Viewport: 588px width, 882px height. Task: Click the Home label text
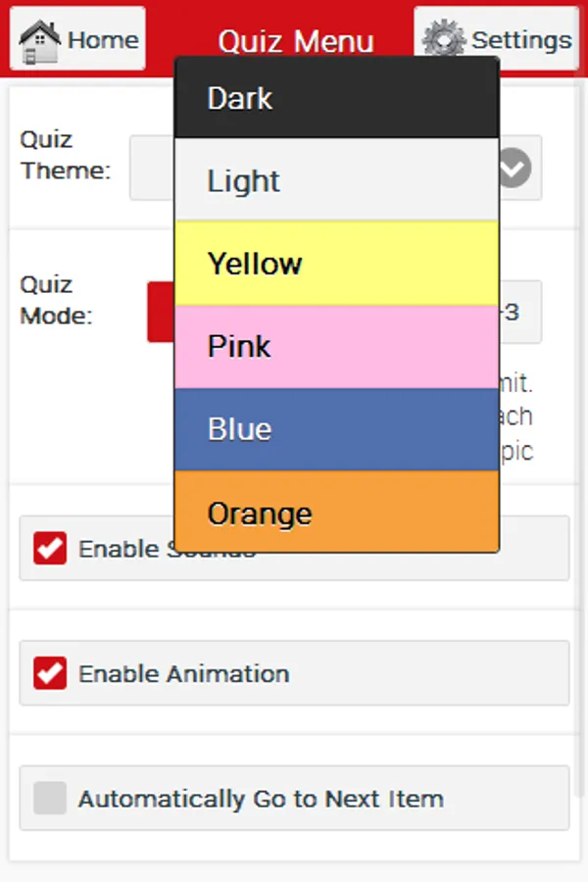coord(103,40)
